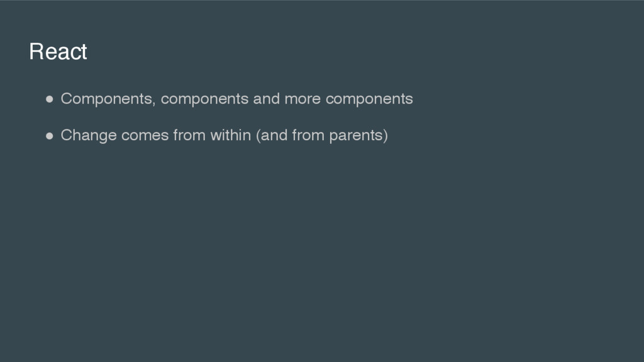
Task: Click the word "within"
Action: point(230,135)
